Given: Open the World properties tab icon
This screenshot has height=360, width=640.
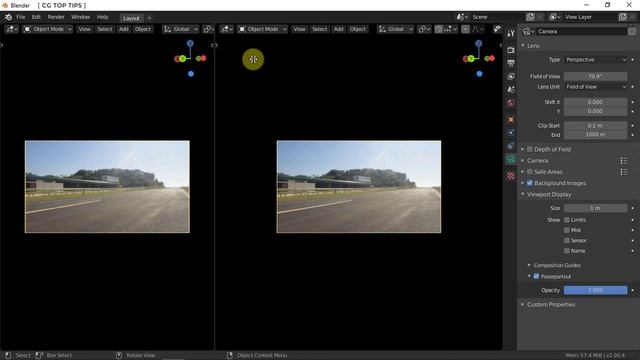Looking at the screenshot, I should pyautogui.click(x=511, y=102).
